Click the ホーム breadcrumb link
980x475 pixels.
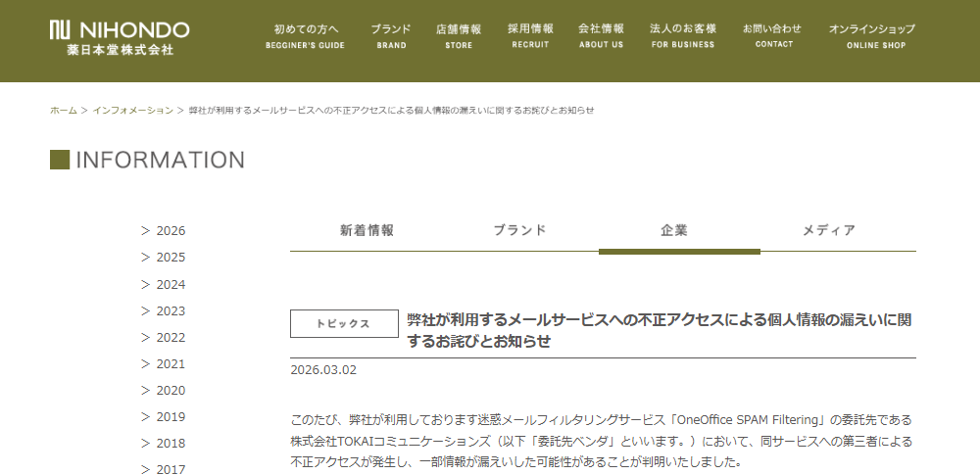point(63,110)
